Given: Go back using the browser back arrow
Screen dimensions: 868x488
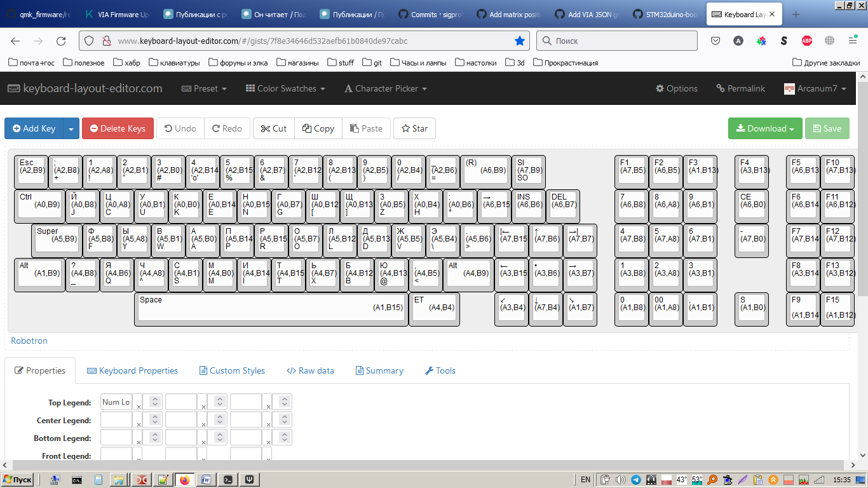Looking at the screenshot, I should [15, 41].
